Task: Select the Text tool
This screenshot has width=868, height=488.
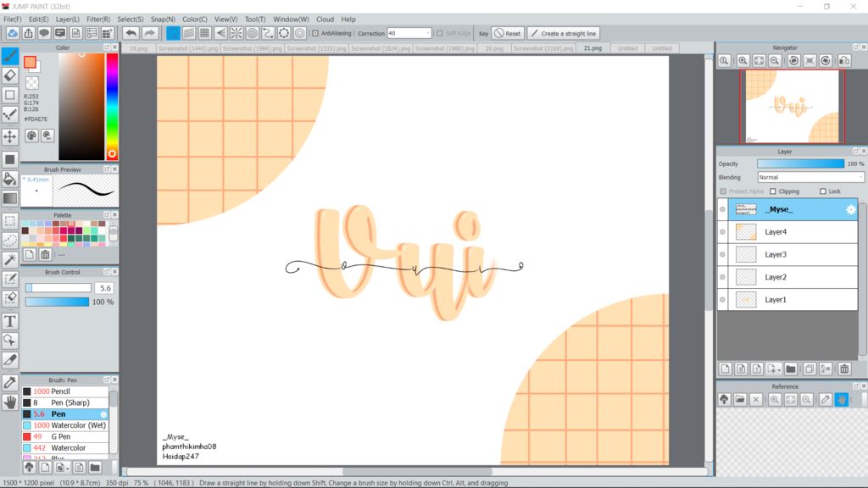Action: point(10,321)
